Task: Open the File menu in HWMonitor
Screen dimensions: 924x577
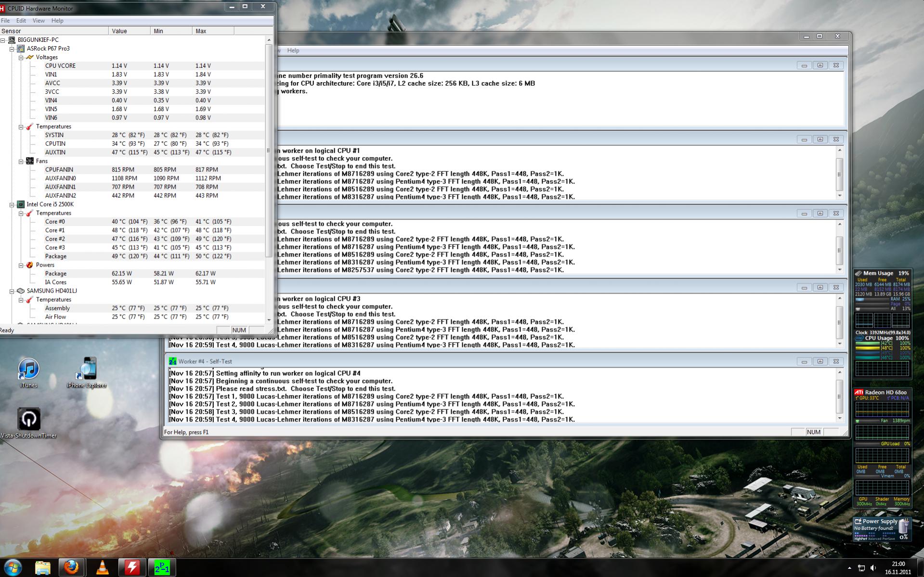Action: (x=5, y=21)
